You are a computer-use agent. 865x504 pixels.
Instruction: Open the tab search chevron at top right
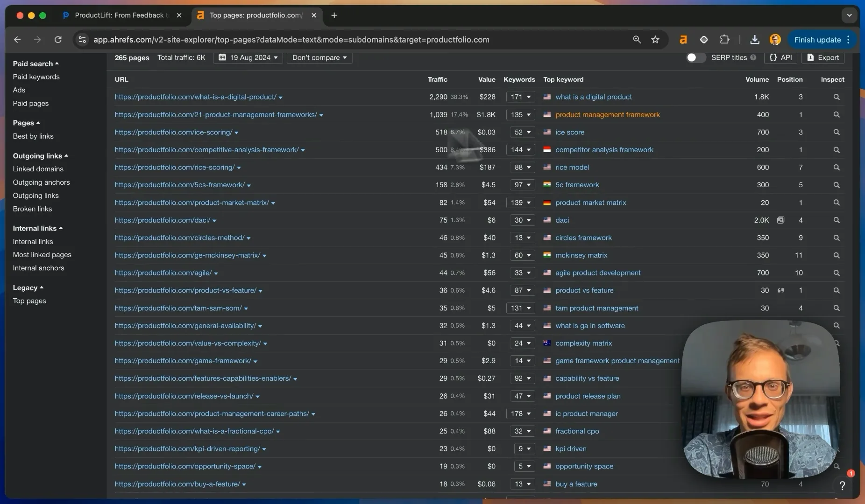(849, 15)
